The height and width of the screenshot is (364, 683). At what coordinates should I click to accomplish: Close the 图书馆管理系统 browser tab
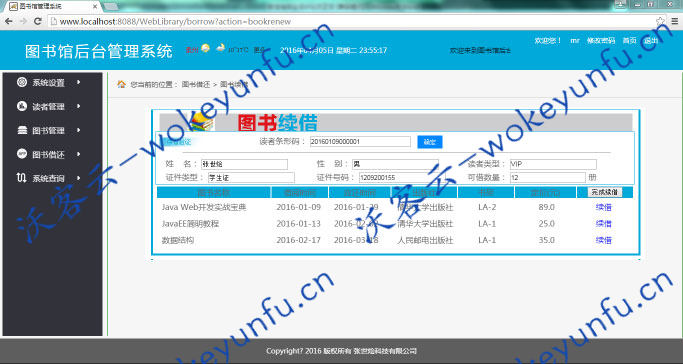tap(95, 7)
